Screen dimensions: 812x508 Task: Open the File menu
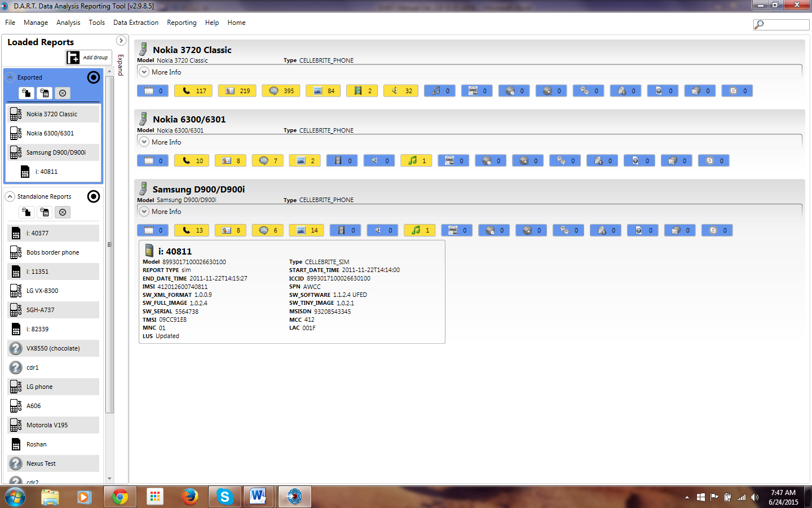tap(10, 23)
